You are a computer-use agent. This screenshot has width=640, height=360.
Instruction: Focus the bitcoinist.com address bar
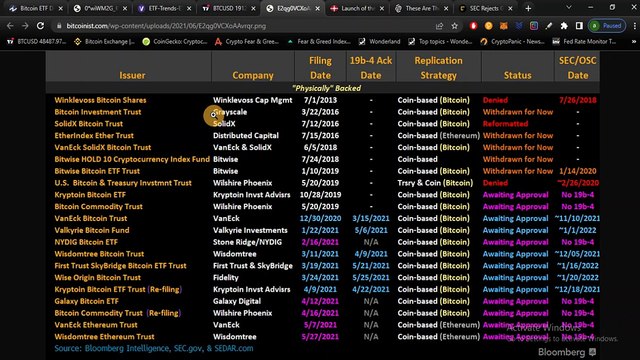click(245, 26)
